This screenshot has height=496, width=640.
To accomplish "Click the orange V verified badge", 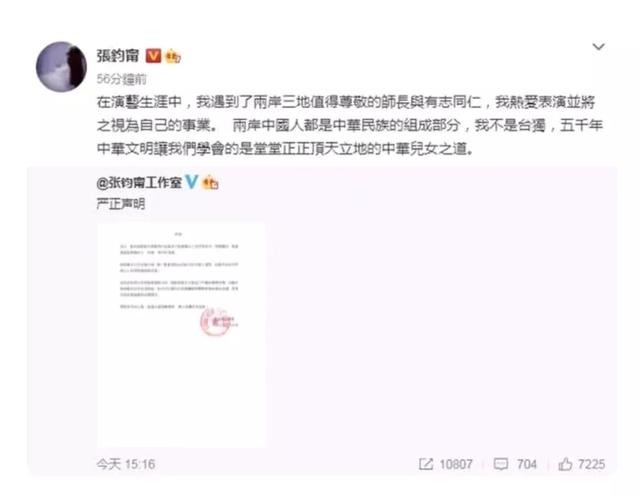I will pyautogui.click(x=153, y=56).
